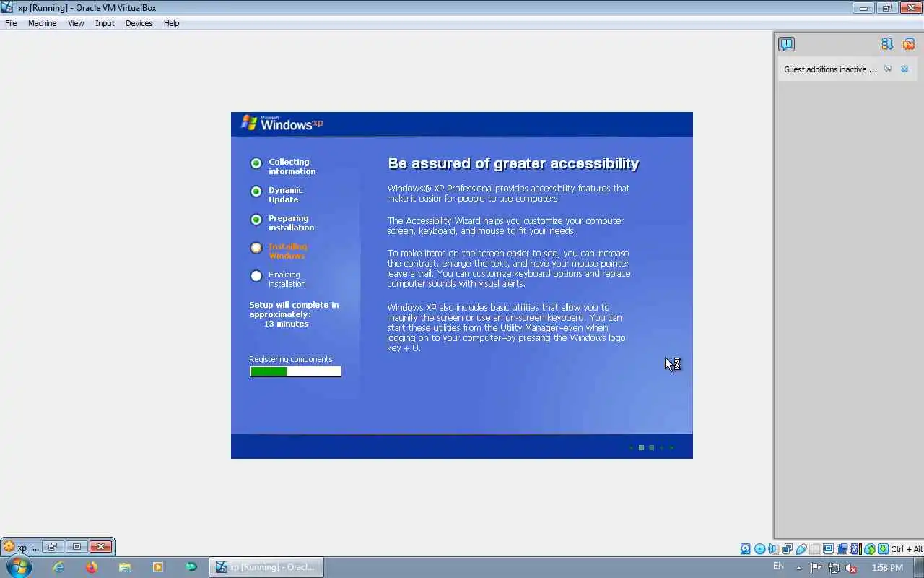Click the optical disk status icon
Image resolution: width=924 pixels, height=578 pixels.
pos(759,549)
